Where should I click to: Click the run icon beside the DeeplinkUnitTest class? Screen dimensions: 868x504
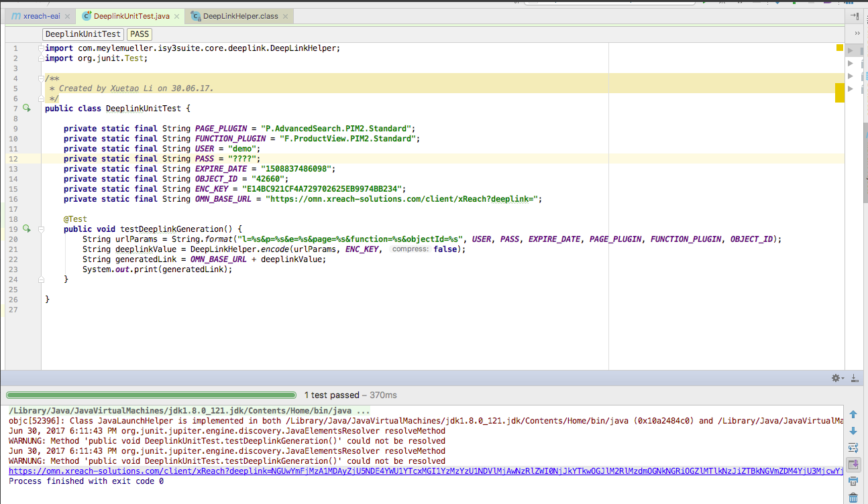27,108
